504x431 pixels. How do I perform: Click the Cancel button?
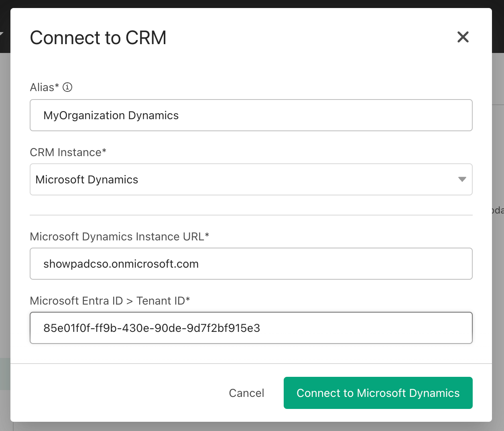(x=246, y=393)
